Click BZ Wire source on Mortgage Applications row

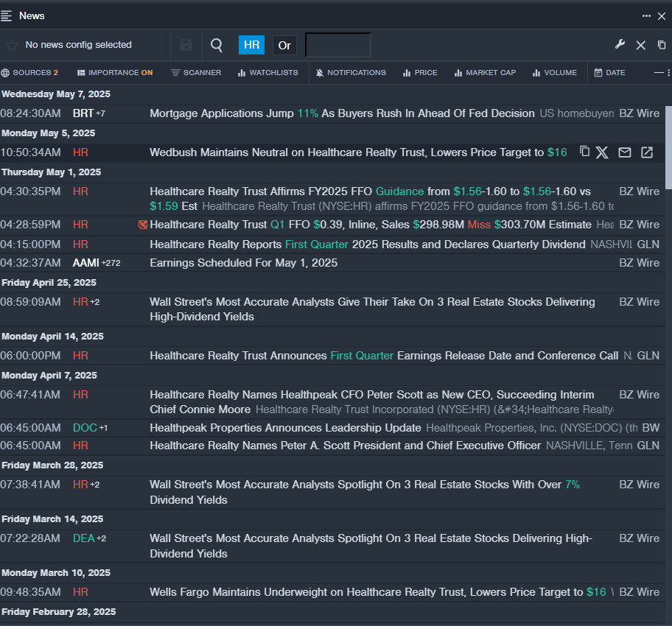tap(640, 113)
